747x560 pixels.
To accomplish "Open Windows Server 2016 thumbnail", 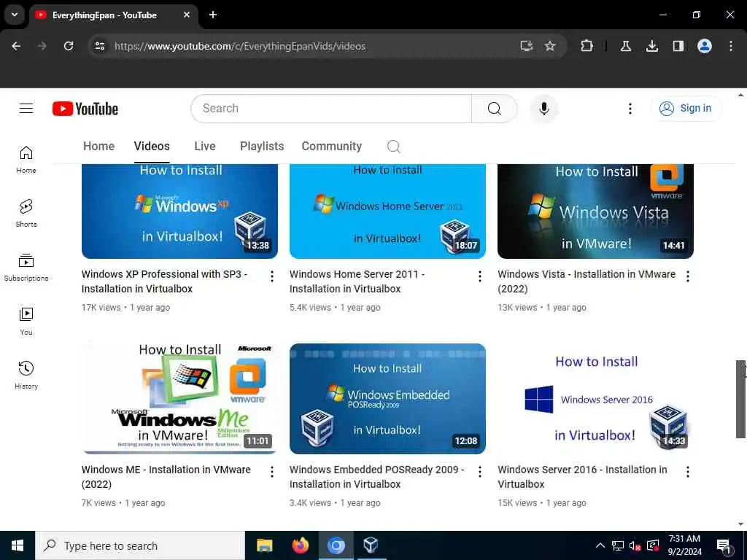I will [x=595, y=399].
